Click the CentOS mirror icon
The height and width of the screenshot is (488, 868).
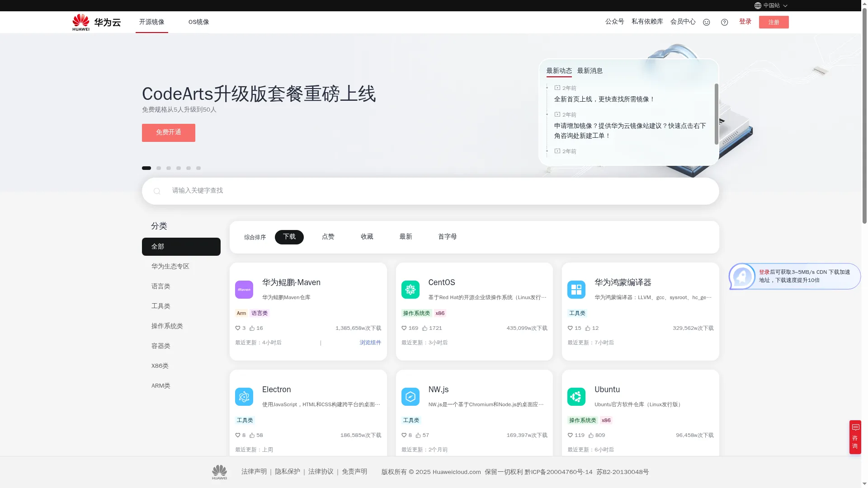(410, 290)
